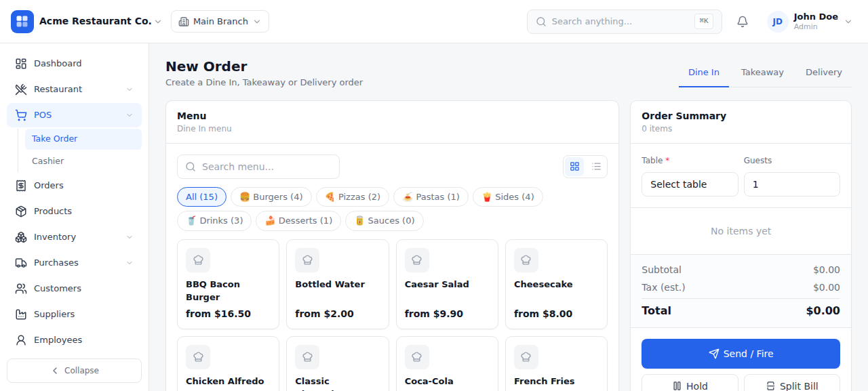Click the Purchases truck icon
The height and width of the screenshot is (391, 868).
coord(21,263)
